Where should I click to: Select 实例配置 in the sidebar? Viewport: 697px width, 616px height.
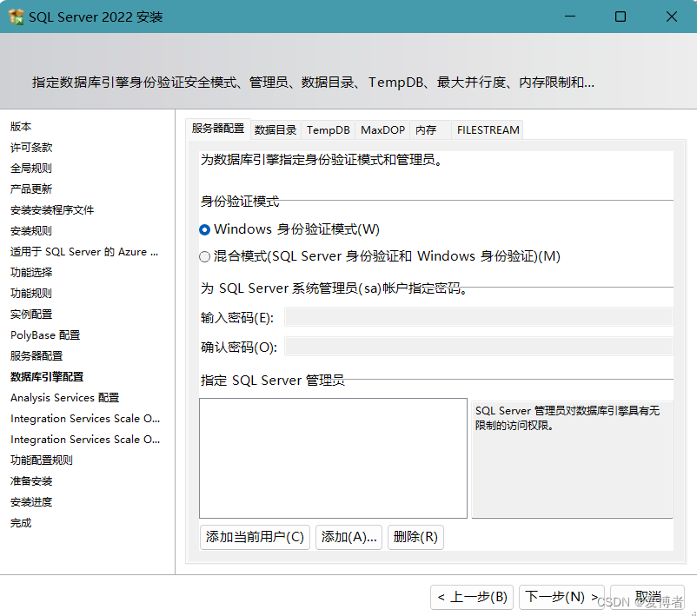click(30, 314)
